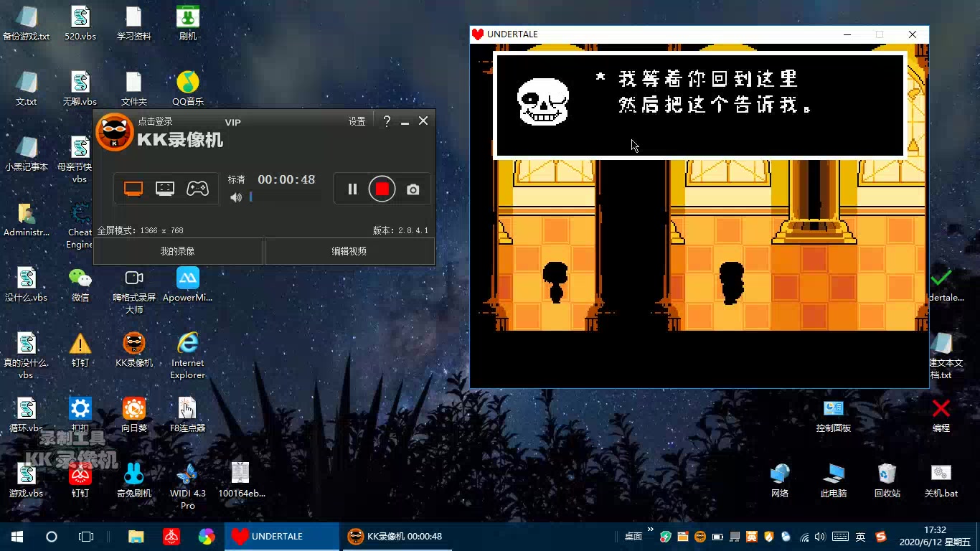Open 我的录像 list
This screenshot has width=980, height=551.
click(x=178, y=251)
